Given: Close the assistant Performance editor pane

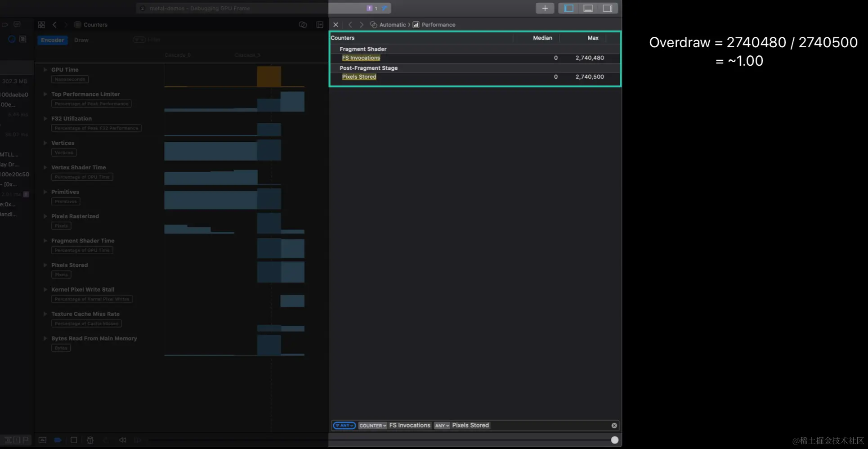Looking at the screenshot, I should coord(336,25).
